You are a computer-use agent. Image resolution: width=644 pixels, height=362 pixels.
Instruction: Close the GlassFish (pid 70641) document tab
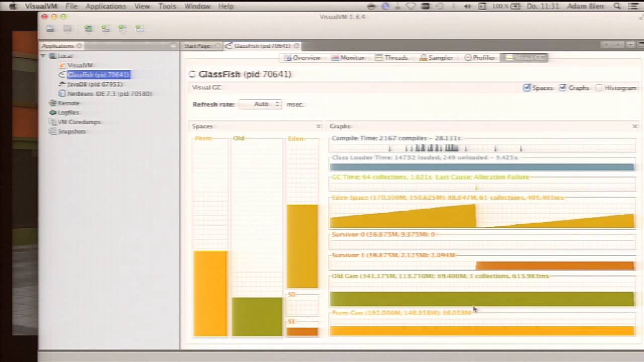[296, 46]
